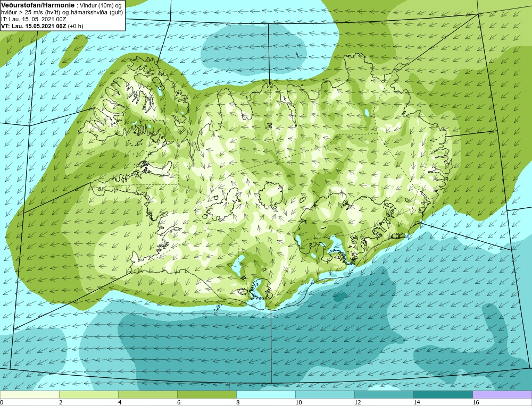This screenshot has height=406, width=532.
Task: Click the 8–10 m/s pale cyan swatch
Action: click(265, 394)
